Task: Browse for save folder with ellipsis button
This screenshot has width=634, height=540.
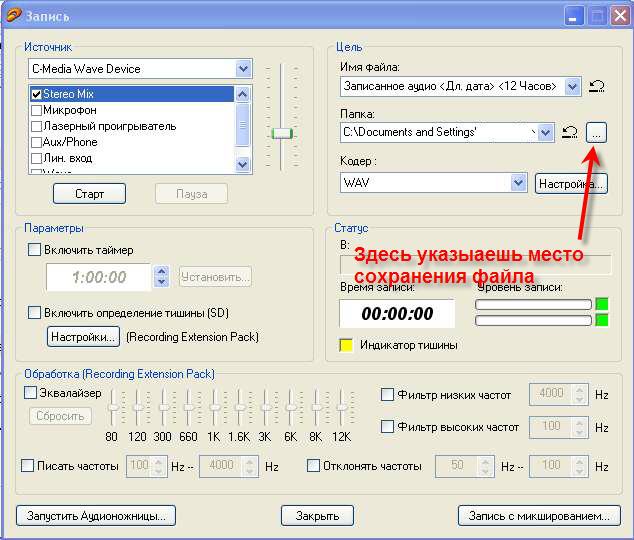Action: 596,132
